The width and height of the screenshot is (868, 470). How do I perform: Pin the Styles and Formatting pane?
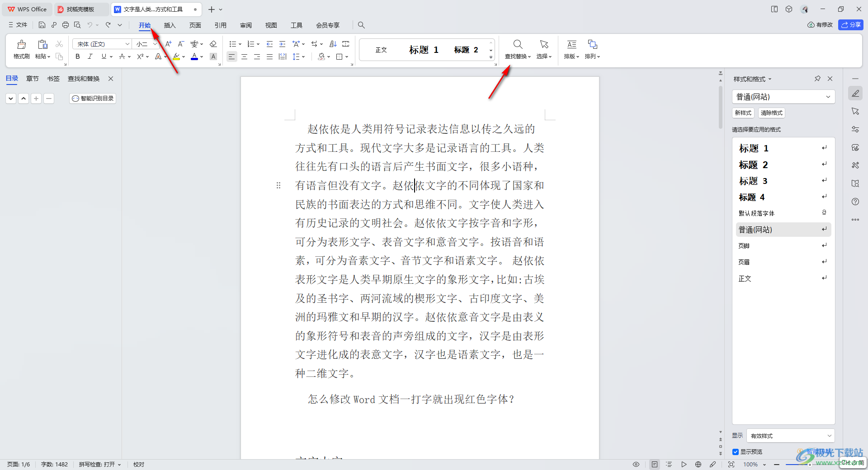[x=817, y=79]
